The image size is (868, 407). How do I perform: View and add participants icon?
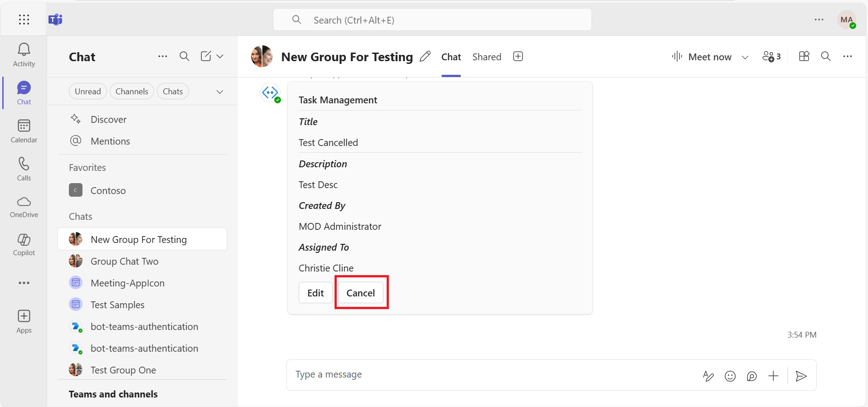[x=771, y=56]
